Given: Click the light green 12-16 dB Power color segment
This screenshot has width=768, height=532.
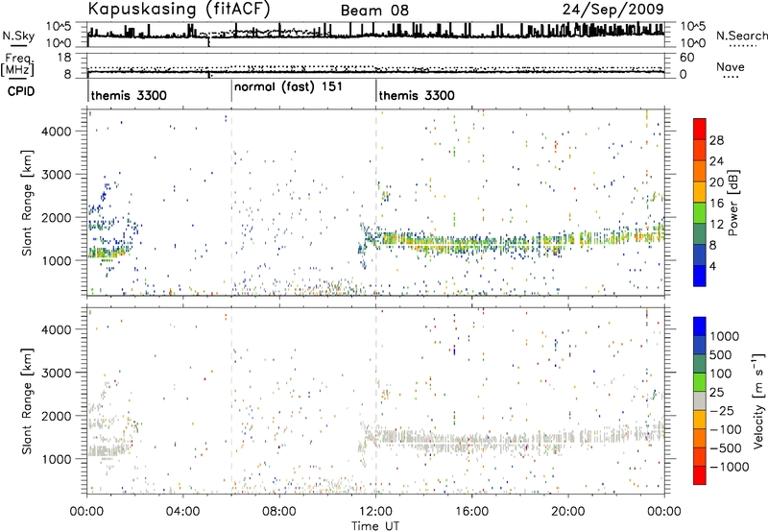Looking at the screenshot, I should point(700,213).
